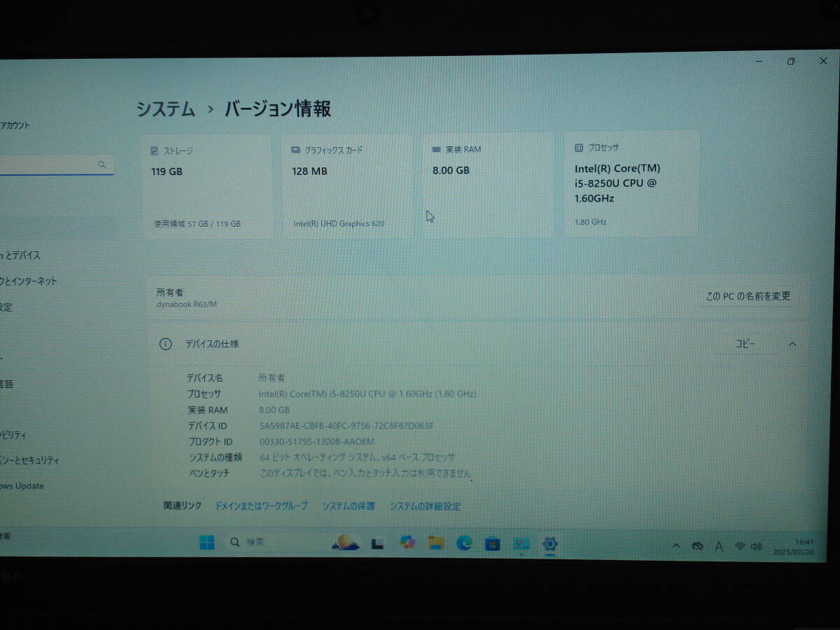Click the rename this PC button
Screen dimensions: 840x630
point(748,296)
